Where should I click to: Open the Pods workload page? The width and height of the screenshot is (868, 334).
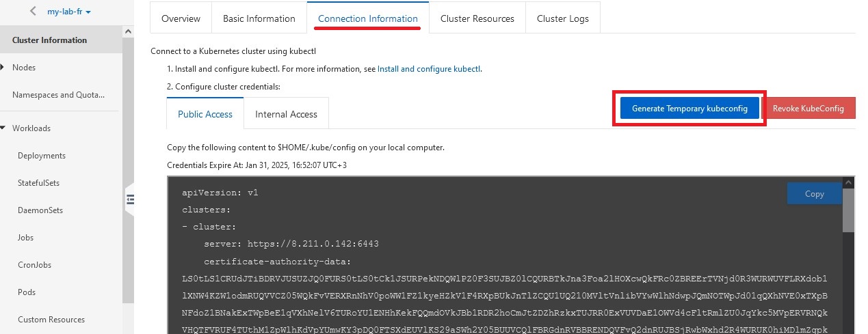(x=27, y=292)
